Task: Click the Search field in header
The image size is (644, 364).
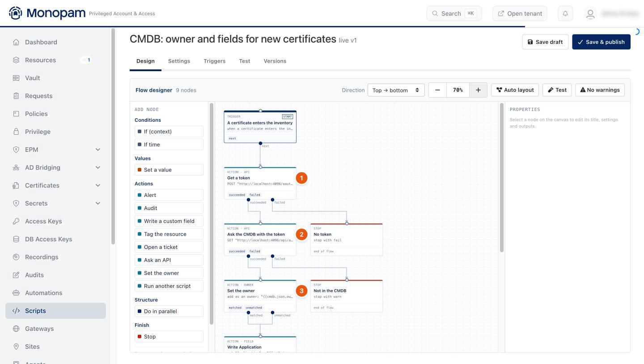Action: tap(454, 13)
